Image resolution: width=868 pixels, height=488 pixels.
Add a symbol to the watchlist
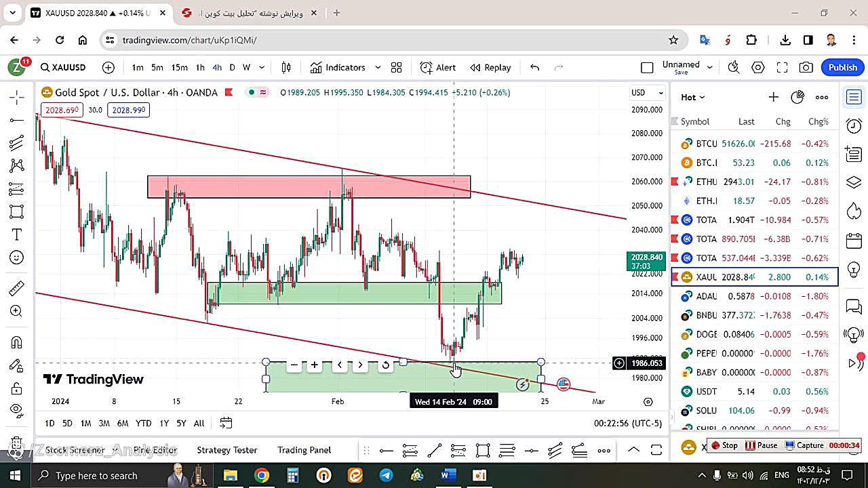773,97
